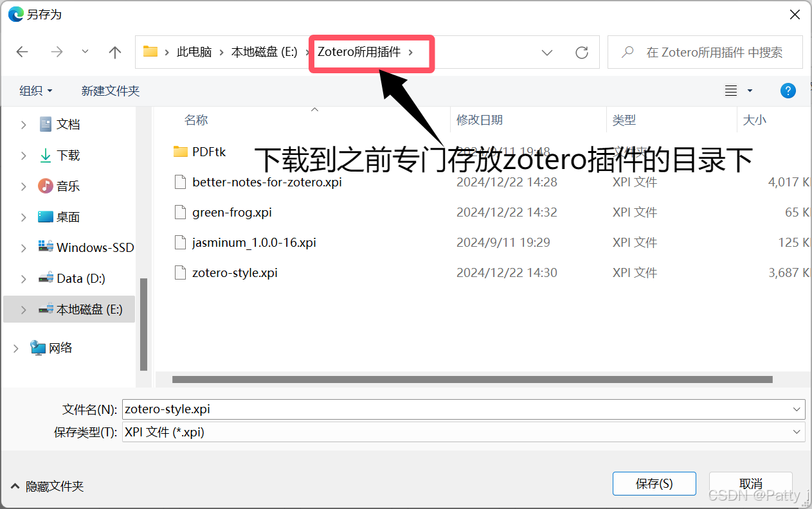Select 此电脑 in the address breadcrumb
This screenshot has height=509, width=812.
[194, 52]
